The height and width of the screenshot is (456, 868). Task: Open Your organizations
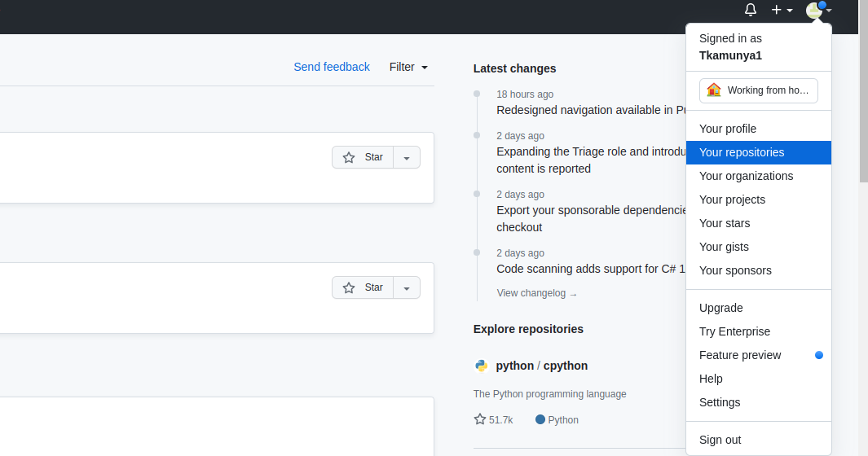pos(759,176)
